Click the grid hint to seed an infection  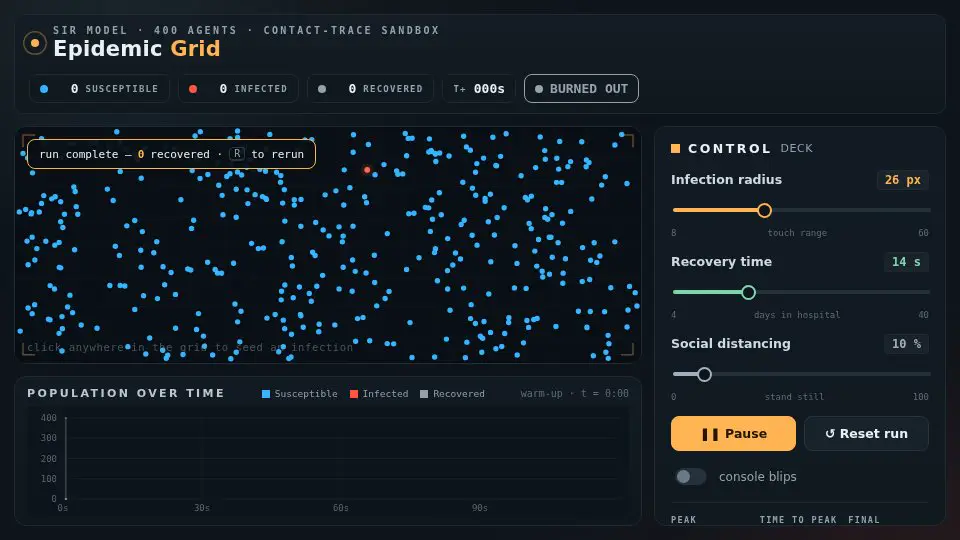(x=190, y=348)
